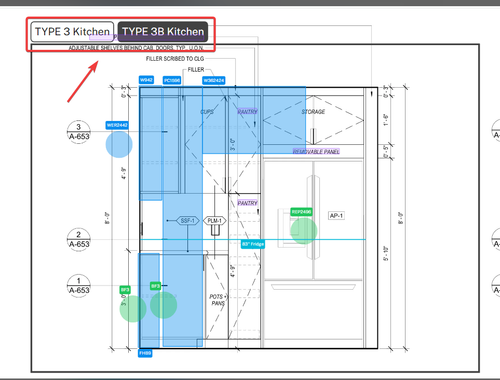Click the ADJUSTABLE SHELVES BEHIND CAB. DOORS note
This screenshot has height=380, width=500.
point(136,48)
